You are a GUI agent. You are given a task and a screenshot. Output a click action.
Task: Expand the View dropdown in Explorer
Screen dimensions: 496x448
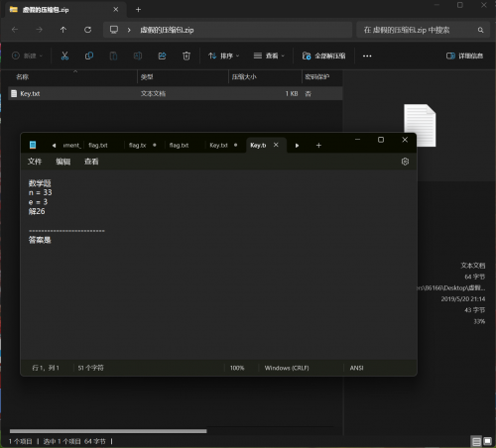point(269,56)
